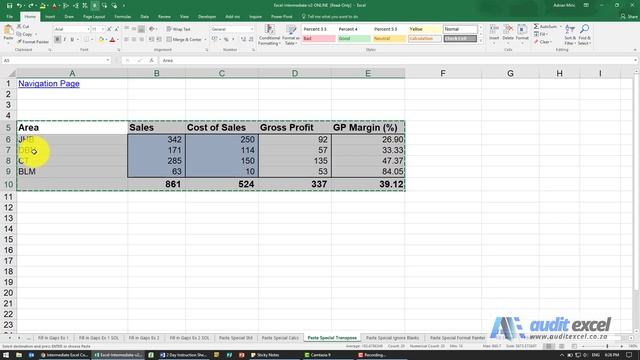Apply the Bad cell style
This screenshot has width=640, height=360.
pos(319,39)
